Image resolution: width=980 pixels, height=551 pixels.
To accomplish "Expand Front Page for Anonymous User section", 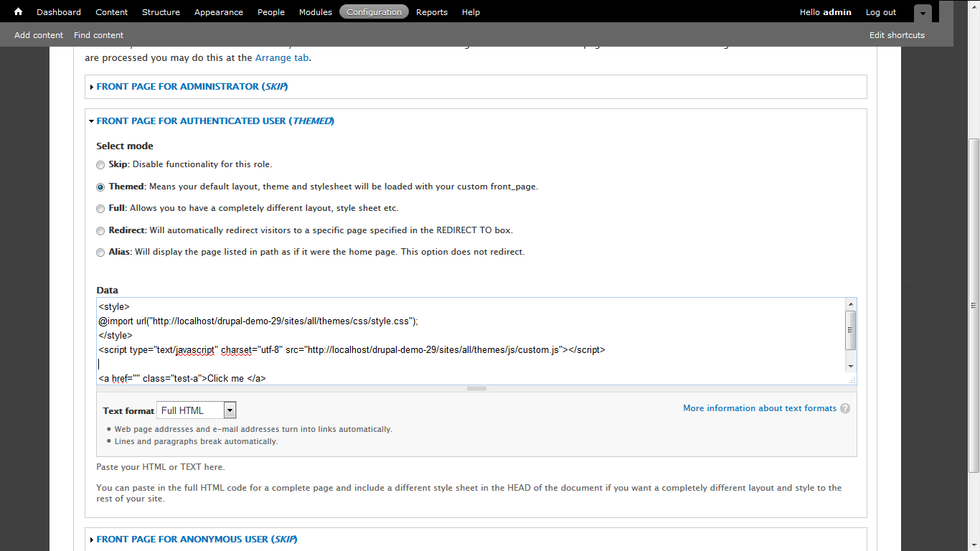I will click(x=197, y=539).
